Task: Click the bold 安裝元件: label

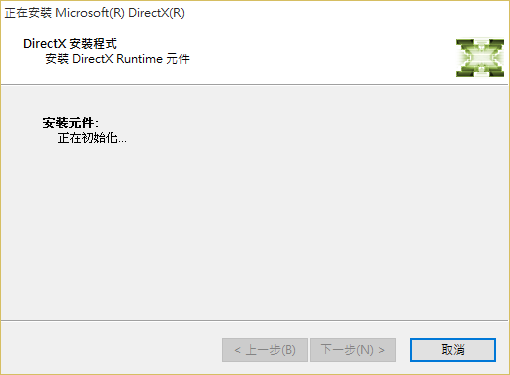Action: click(x=71, y=123)
